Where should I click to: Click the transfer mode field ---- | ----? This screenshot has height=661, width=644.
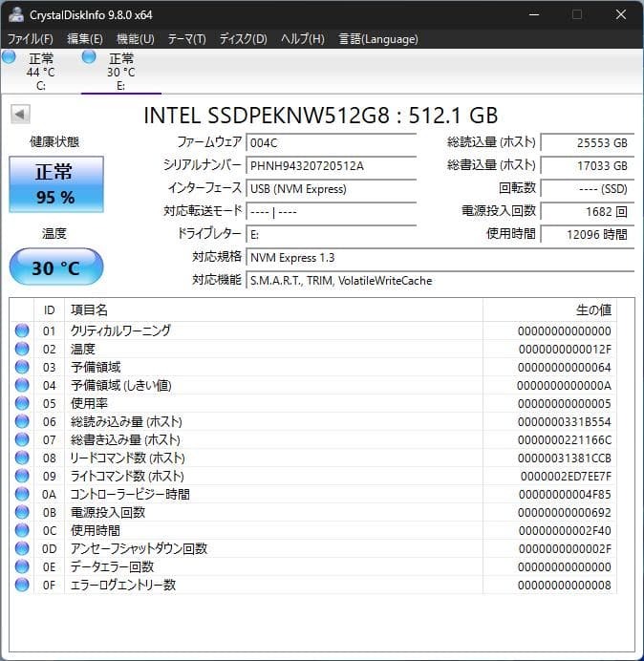pyautogui.click(x=331, y=211)
